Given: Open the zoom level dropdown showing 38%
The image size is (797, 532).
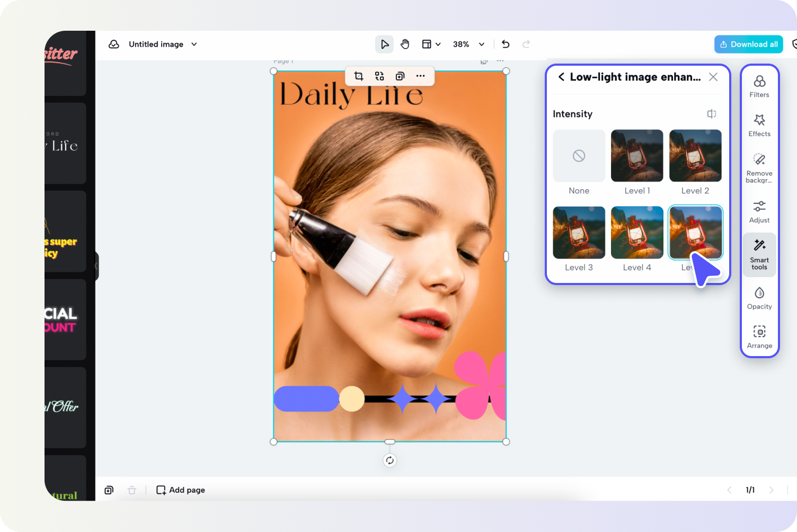Looking at the screenshot, I should (468, 44).
